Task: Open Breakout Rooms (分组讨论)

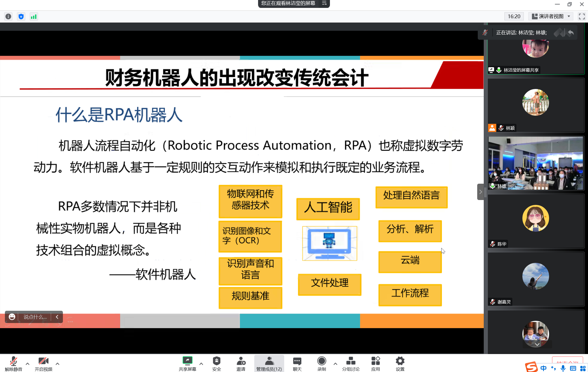Action: coord(351,363)
